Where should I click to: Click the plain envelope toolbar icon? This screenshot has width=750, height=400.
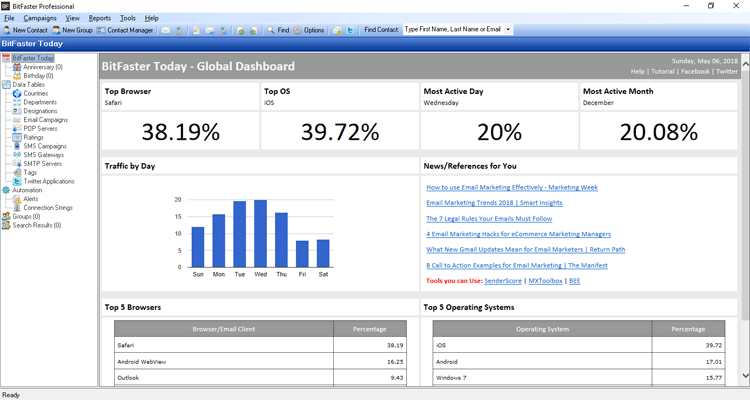(165, 30)
